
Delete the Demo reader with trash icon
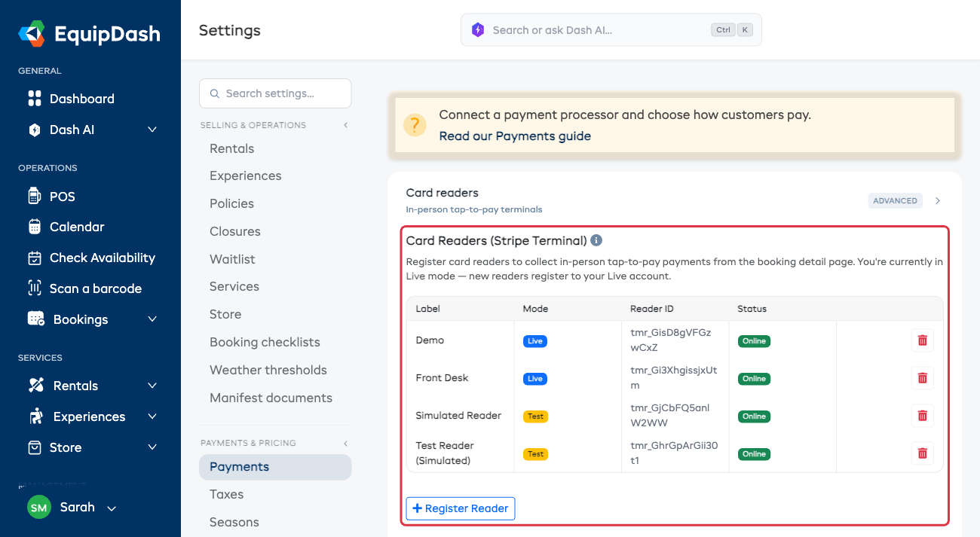tap(922, 340)
